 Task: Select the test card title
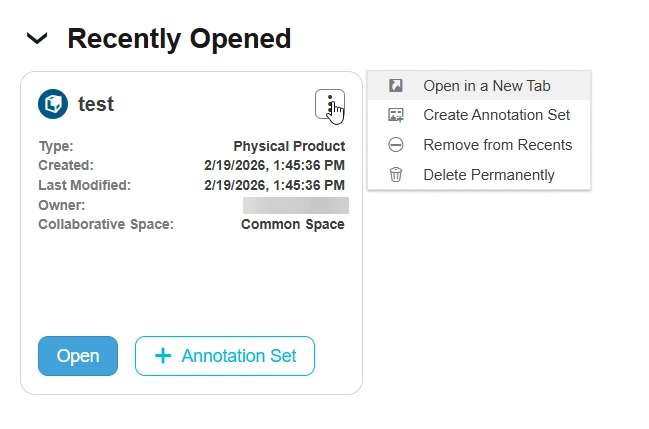point(96,103)
